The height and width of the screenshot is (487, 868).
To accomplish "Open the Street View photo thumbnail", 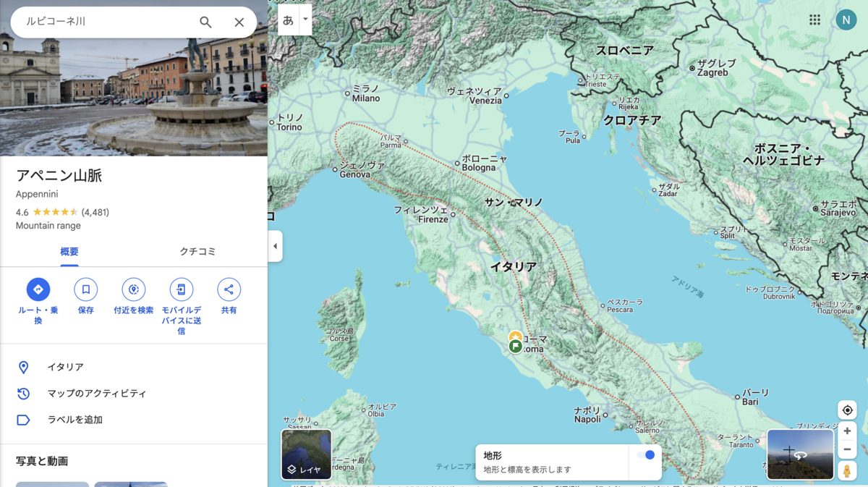I will (800, 454).
